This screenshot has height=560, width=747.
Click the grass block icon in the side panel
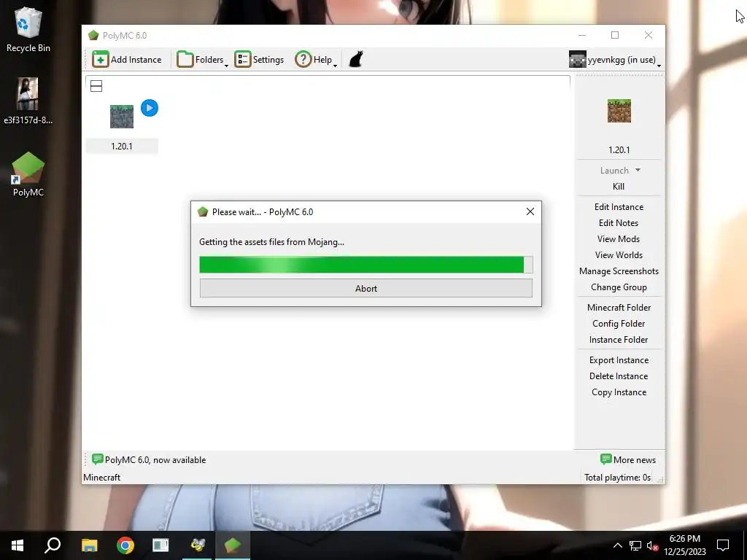click(619, 111)
